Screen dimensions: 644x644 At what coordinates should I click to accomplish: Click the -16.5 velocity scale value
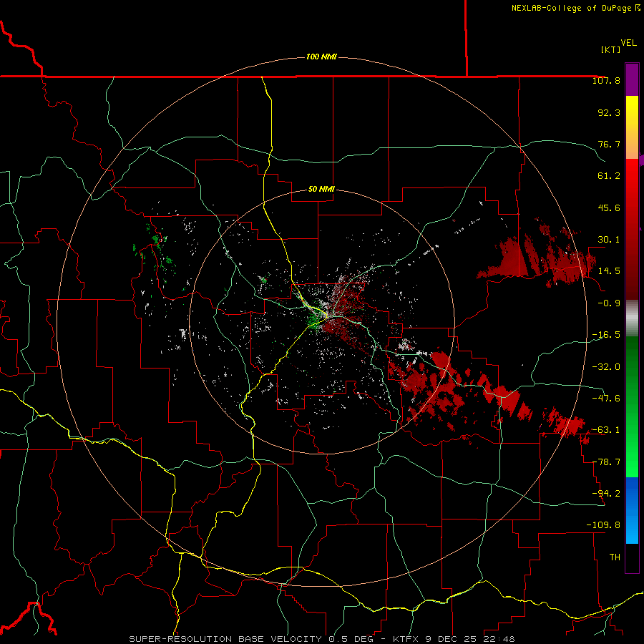coord(606,335)
